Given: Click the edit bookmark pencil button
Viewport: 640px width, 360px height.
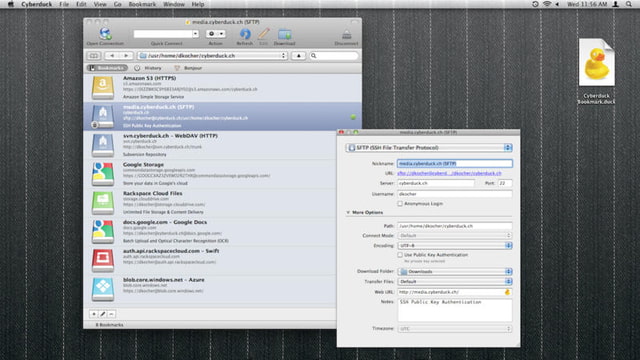Looking at the screenshot, I should [x=102, y=314].
